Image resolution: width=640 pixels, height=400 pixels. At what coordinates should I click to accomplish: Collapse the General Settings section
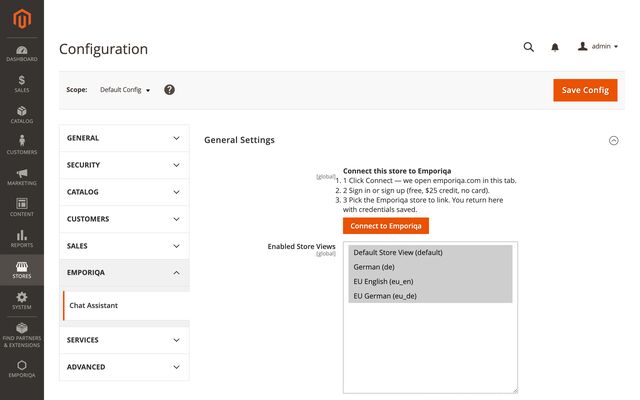(x=613, y=140)
